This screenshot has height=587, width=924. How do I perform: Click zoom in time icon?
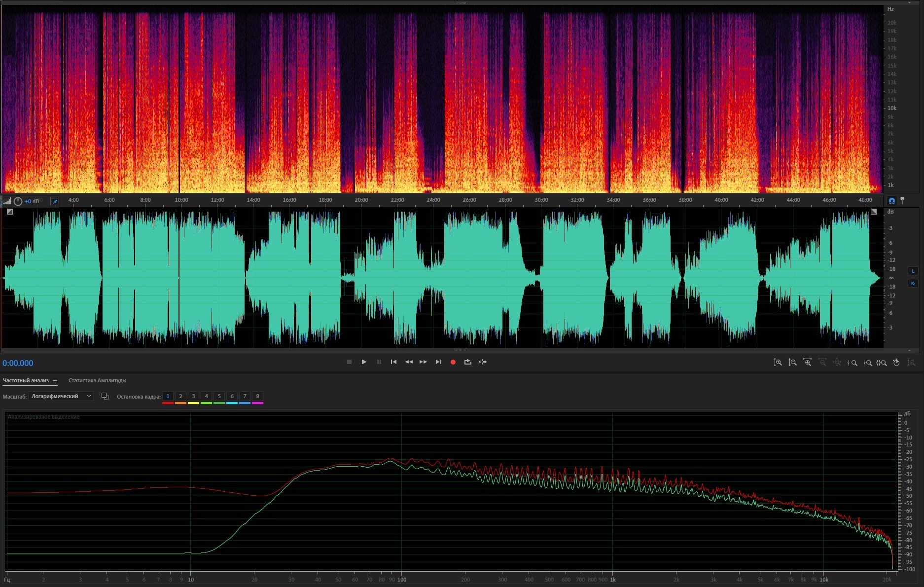807,363
